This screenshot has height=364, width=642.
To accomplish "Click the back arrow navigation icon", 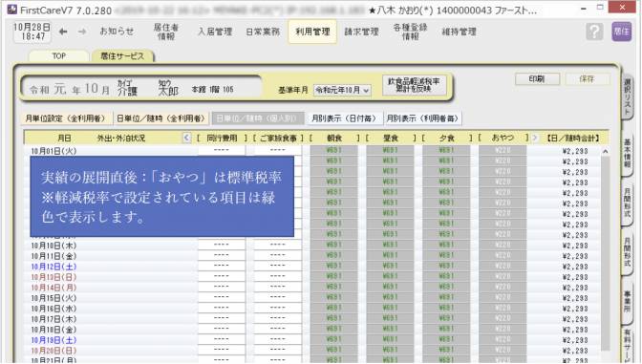I will tap(63, 32).
